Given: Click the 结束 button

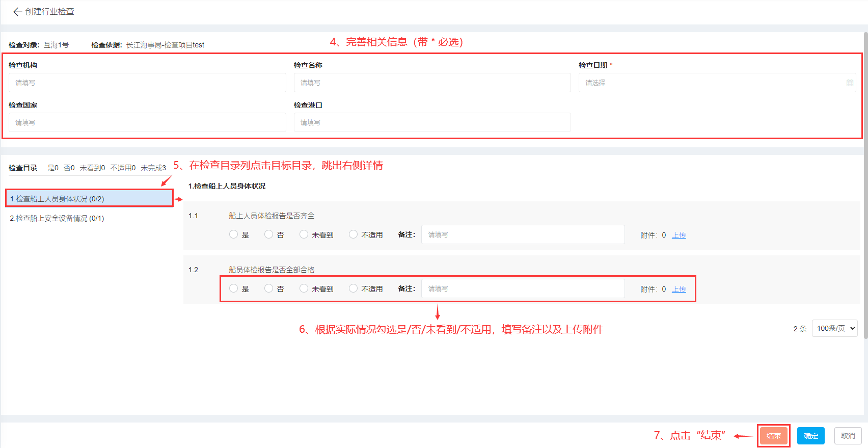Looking at the screenshot, I should [774, 436].
